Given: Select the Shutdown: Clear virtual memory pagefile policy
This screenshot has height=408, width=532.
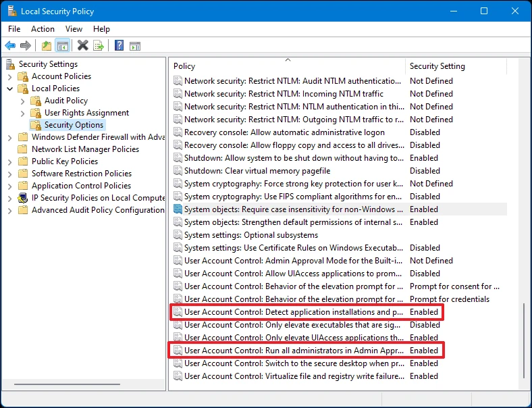Looking at the screenshot, I should pos(257,171).
